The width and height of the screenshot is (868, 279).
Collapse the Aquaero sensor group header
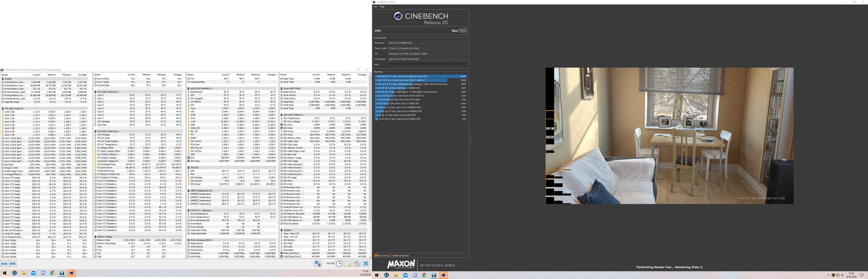coord(287,230)
